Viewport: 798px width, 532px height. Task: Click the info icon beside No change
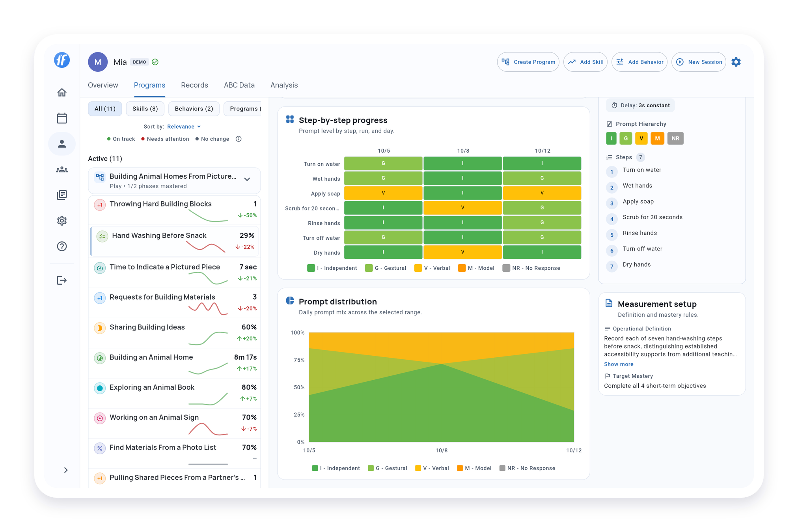coord(239,139)
